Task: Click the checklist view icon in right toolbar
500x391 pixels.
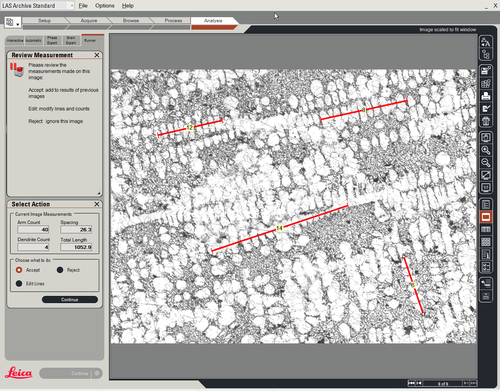Action: pos(486,267)
